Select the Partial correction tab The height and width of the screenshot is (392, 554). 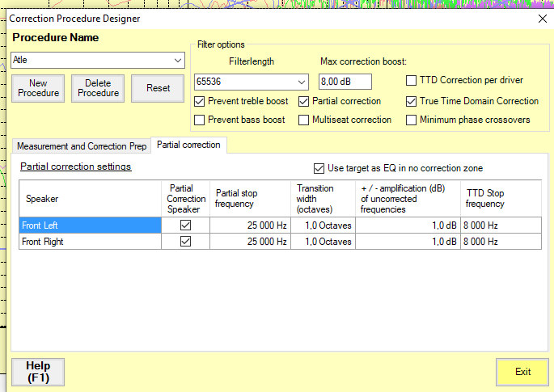tap(188, 145)
